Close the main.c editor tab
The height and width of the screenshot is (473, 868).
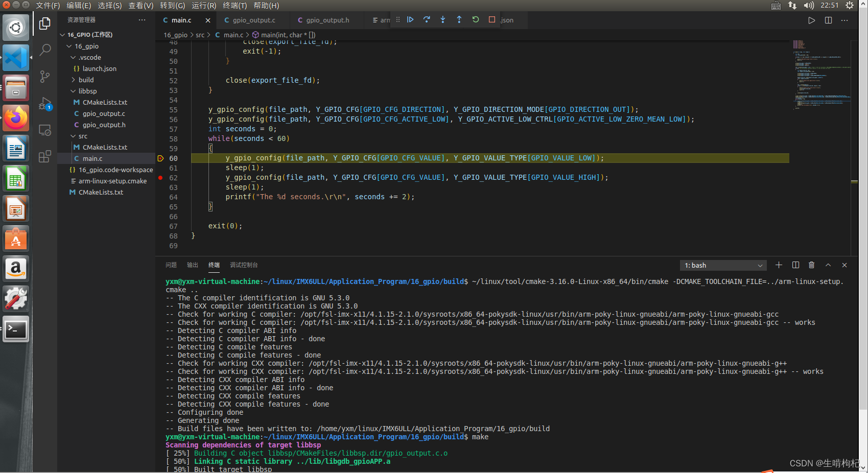(x=208, y=20)
